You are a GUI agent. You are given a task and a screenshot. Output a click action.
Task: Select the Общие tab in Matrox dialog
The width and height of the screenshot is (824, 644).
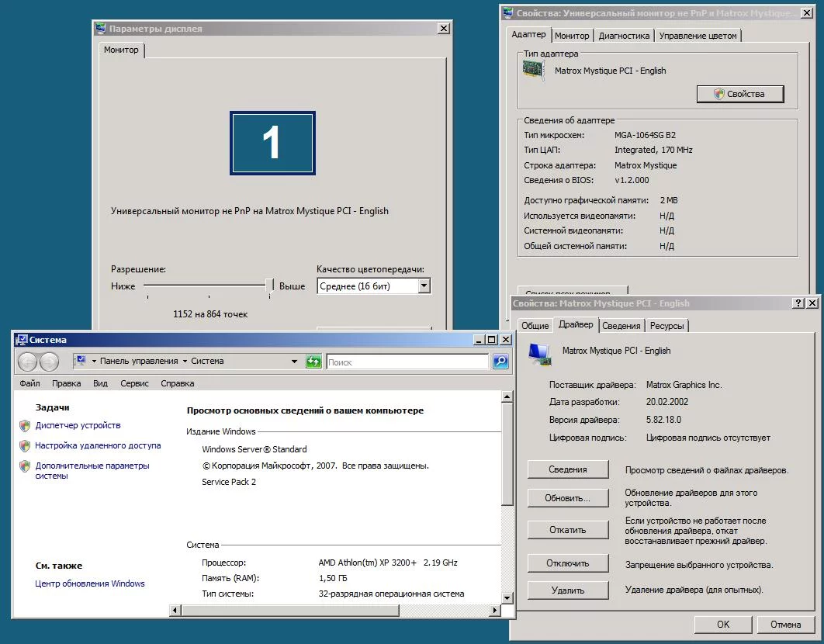click(x=535, y=326)
